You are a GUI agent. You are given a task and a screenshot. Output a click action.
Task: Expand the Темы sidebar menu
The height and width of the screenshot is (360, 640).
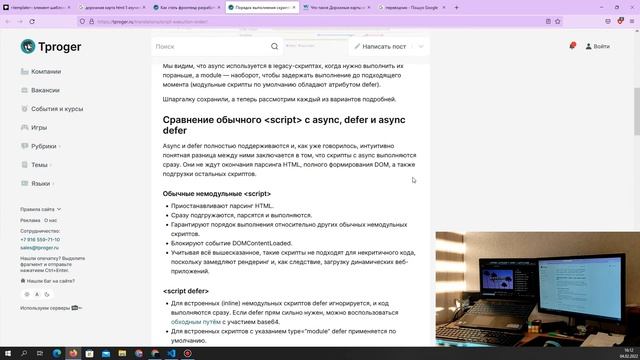pyautogui.click(x=36, y=165)
